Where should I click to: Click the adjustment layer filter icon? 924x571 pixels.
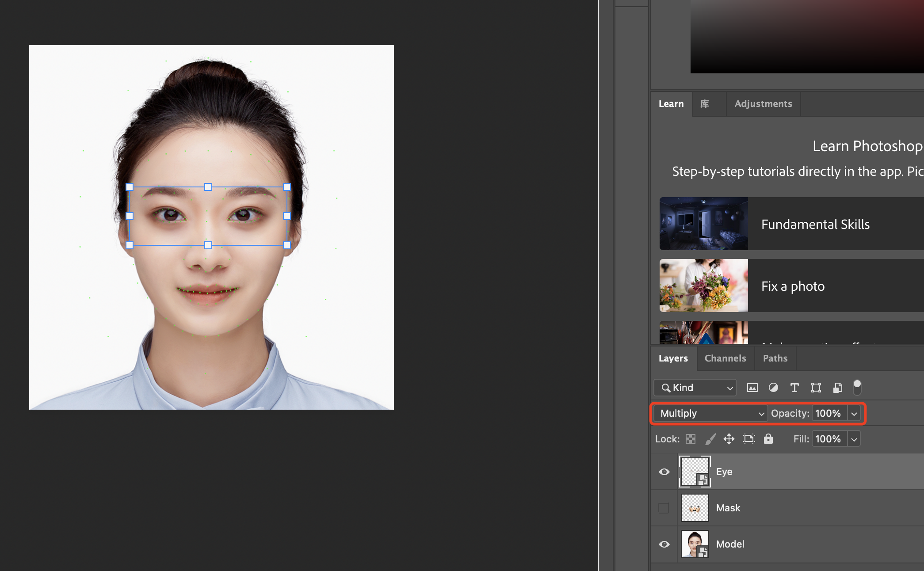tap(773, 388)
